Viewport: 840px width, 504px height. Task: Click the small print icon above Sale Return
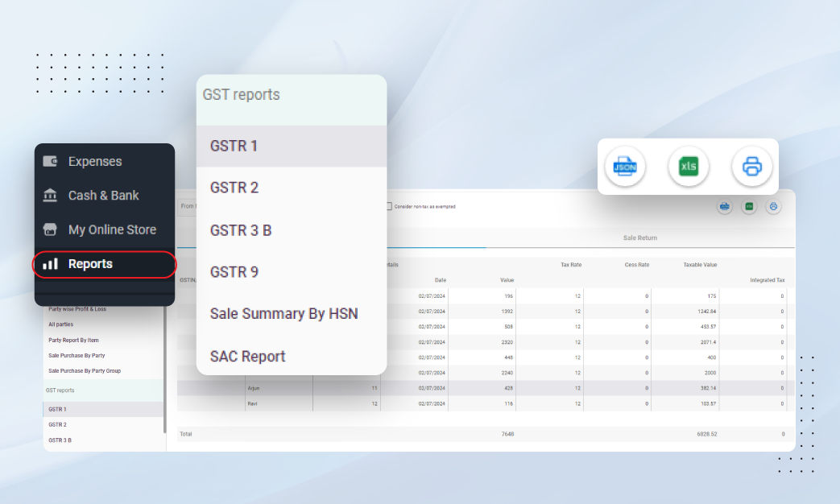pyautogui.click(x=772, y=206)
